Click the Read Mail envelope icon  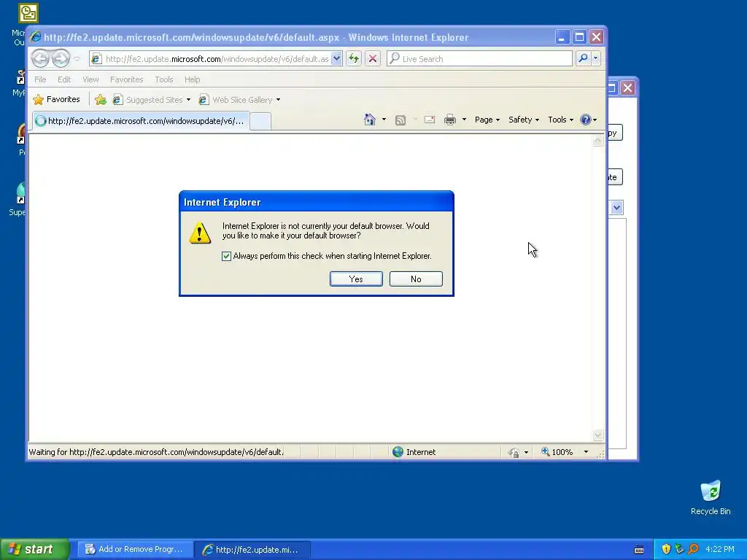(429, 120)
